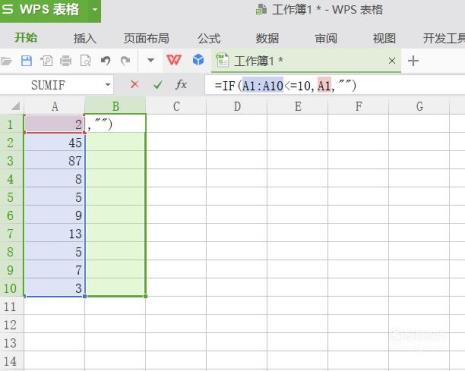Switch to the 开发工具 ribbon tab
Image resolution: width=465 pixels, height=371 pixels.
[444, 38]
